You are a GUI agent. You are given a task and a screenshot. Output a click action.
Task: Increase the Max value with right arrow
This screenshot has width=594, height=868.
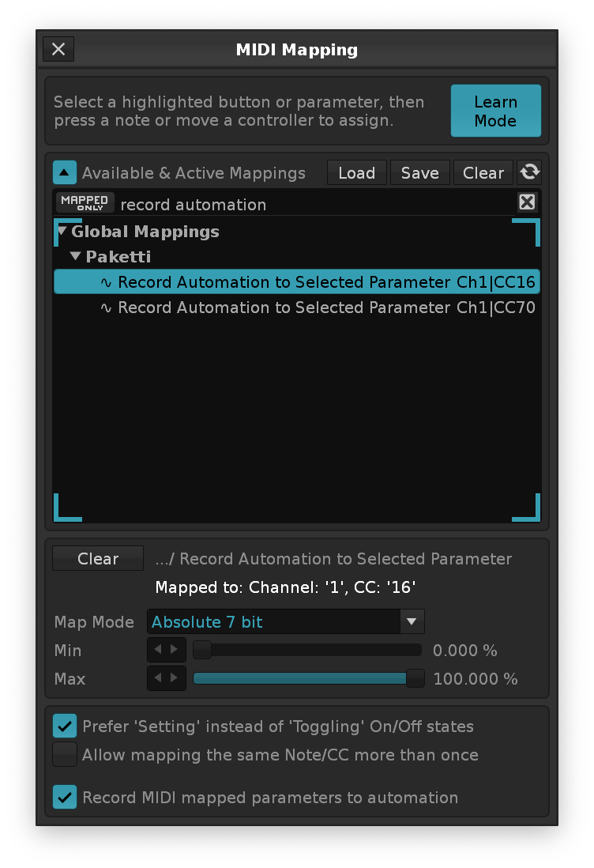click(175, 678)
